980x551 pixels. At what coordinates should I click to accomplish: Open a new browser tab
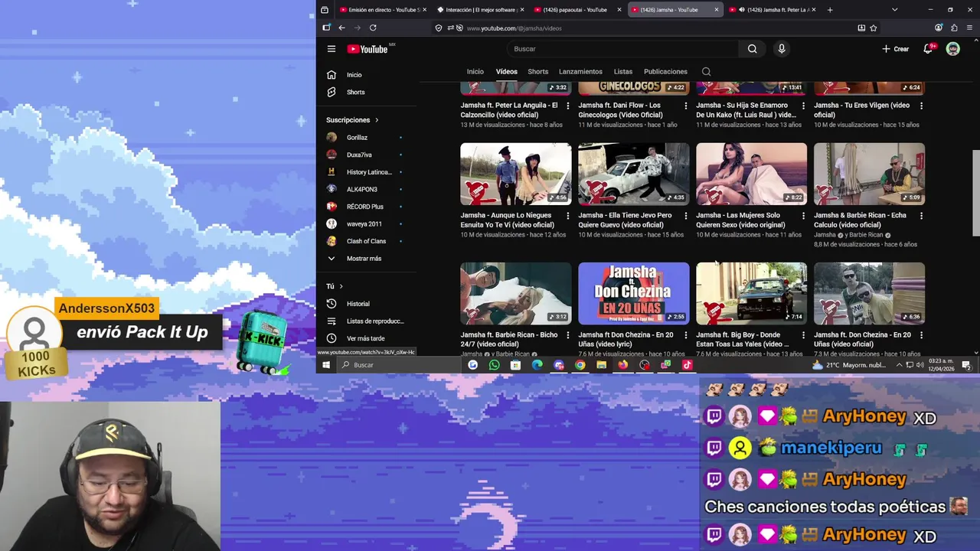(x=830, y=10)
